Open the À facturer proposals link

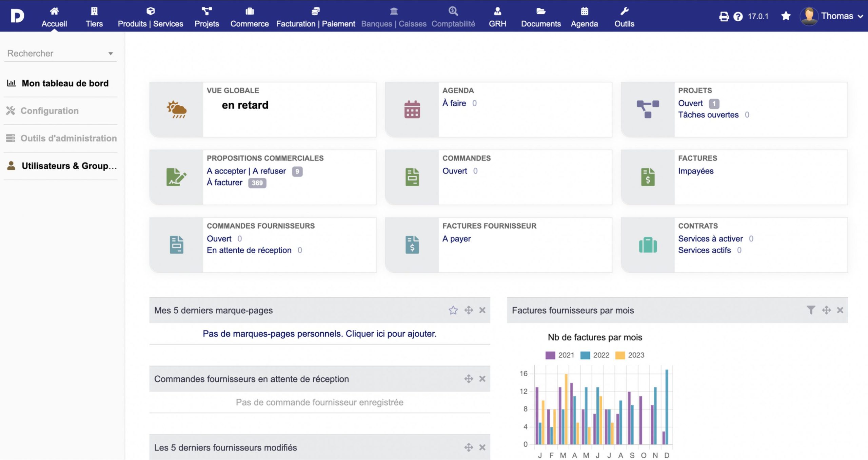pyautogui.click(x=224, y=183)
